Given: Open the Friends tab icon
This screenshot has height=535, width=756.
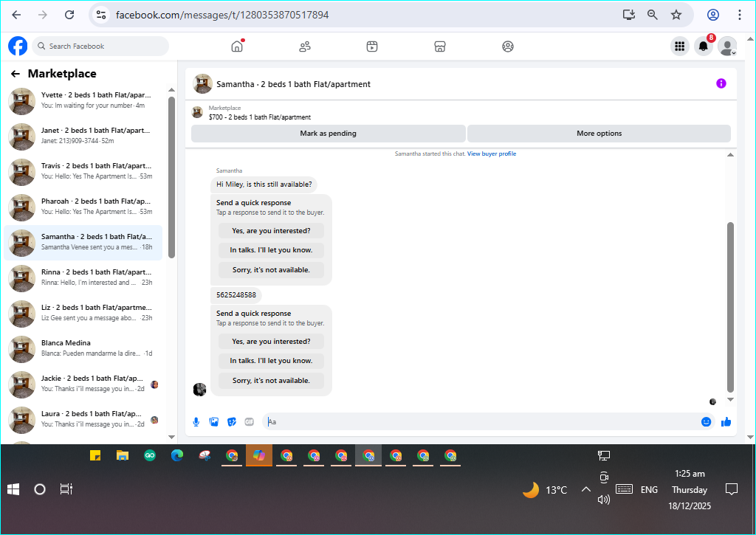Looking at the screenshot, I should pyautogui.click(x=305, y=46).
